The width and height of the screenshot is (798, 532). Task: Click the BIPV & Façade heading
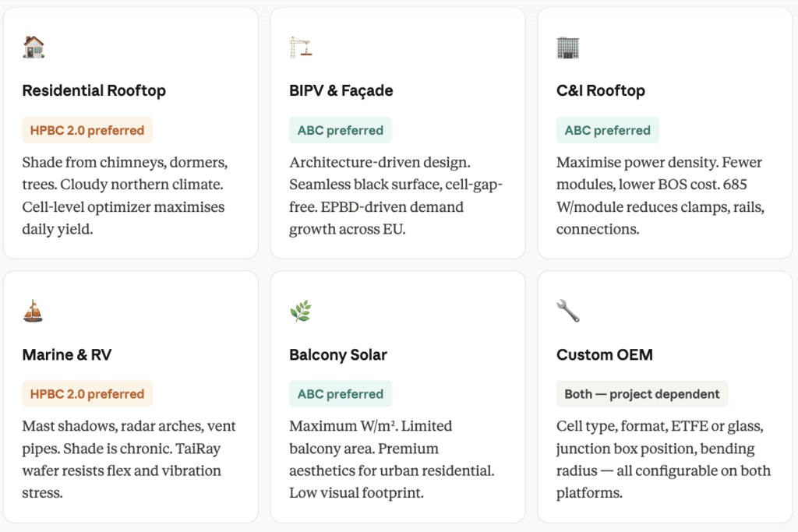tap(341, 91)
